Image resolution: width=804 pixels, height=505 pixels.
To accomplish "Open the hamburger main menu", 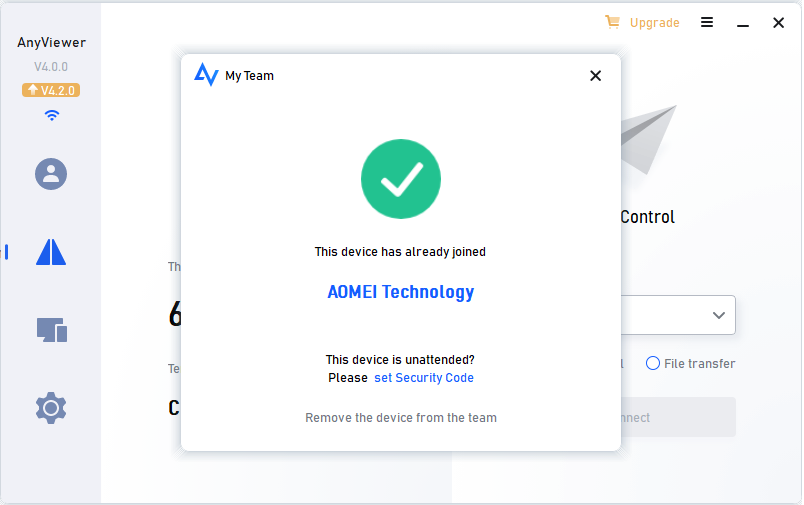I will 707,22.
